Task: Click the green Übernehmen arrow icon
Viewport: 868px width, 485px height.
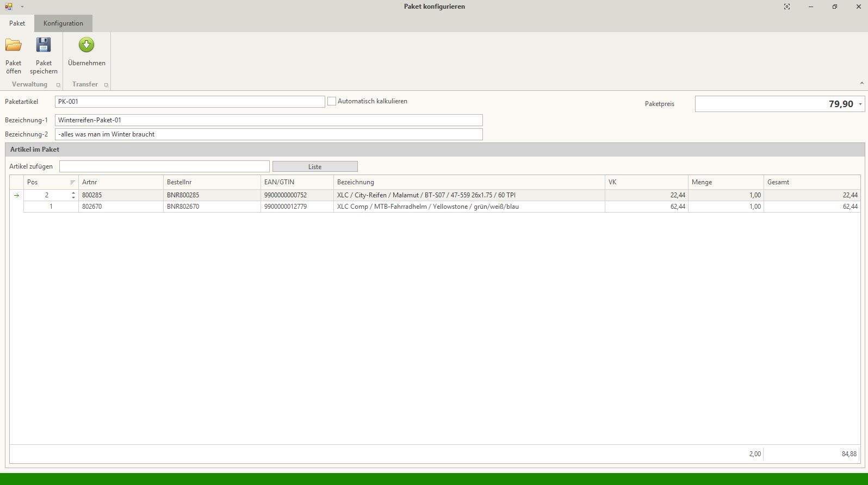Action: 86,45
